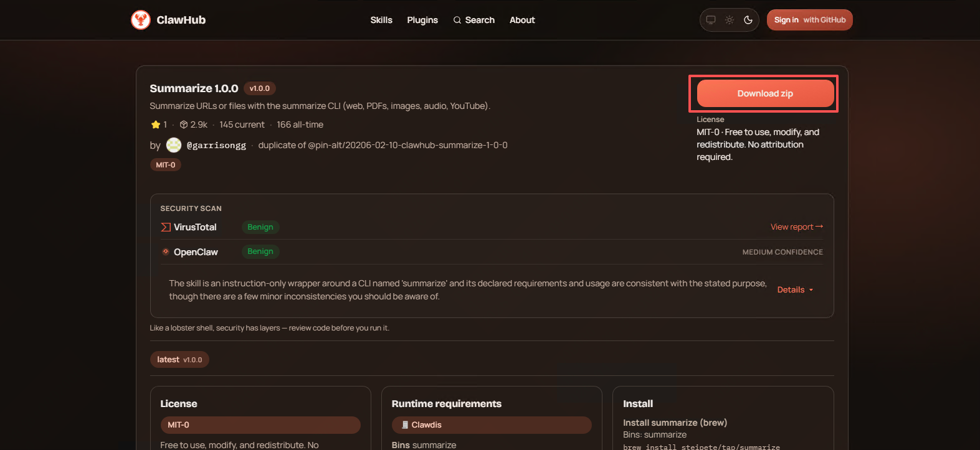Click the Bins summarize requirement line

pyautogui.click(x=424, y=445)
